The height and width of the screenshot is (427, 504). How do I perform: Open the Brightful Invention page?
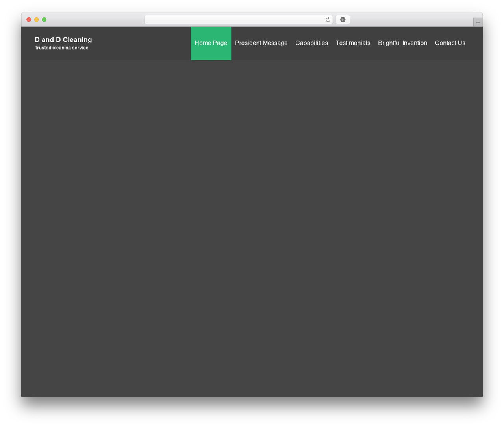403,43
